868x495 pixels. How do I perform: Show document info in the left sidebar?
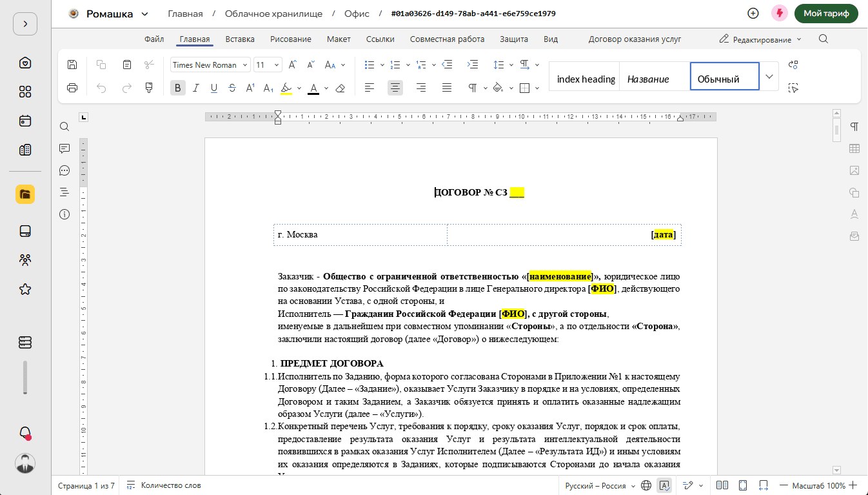coord(64,214)
